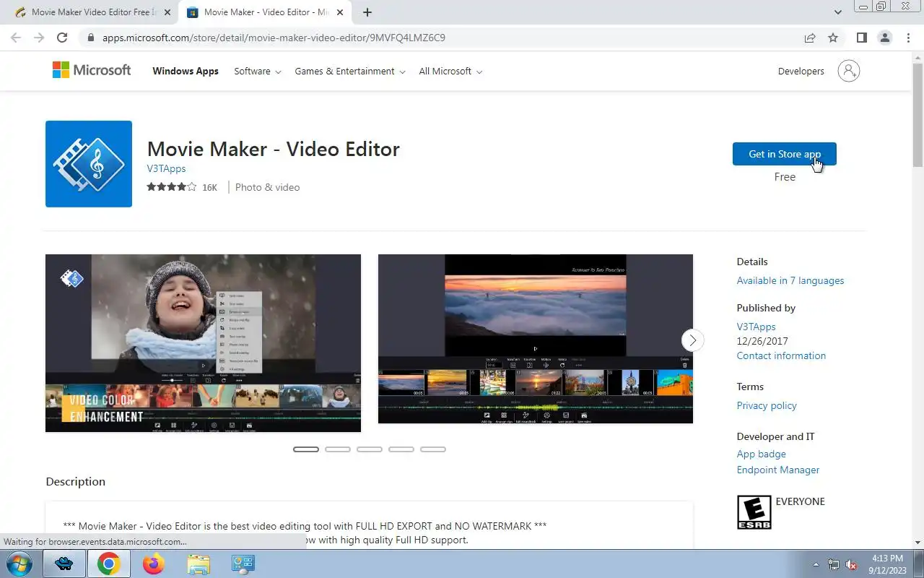Open Available in 7 languages
Viewport: 924px width, 578px height.
[x=790, y=280]
